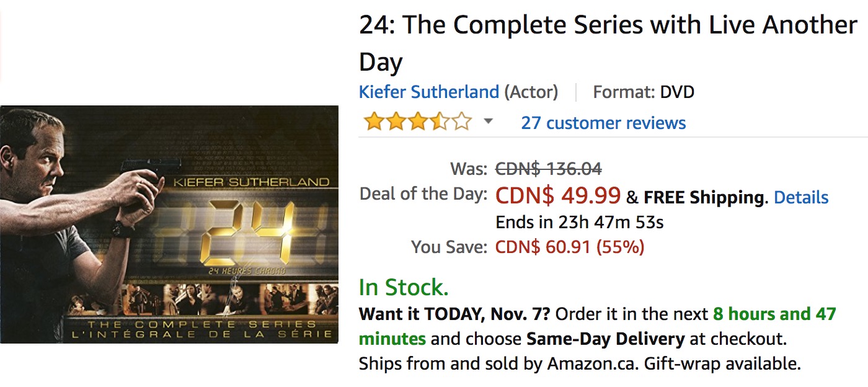Viewport: 868px width, 387px height.
Task: Click the Format: DVD label
Action: [x=644, y=92]
